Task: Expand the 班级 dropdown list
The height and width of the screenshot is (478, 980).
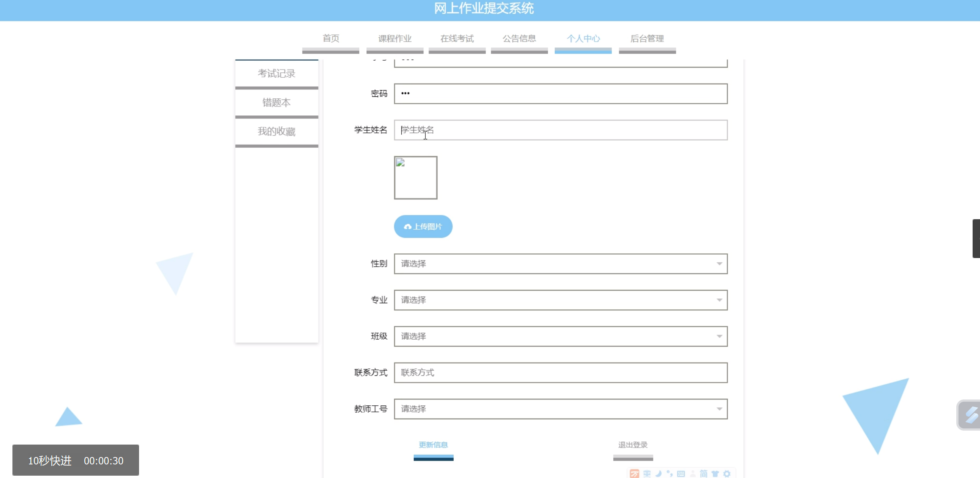Action: tap(560, 336)
